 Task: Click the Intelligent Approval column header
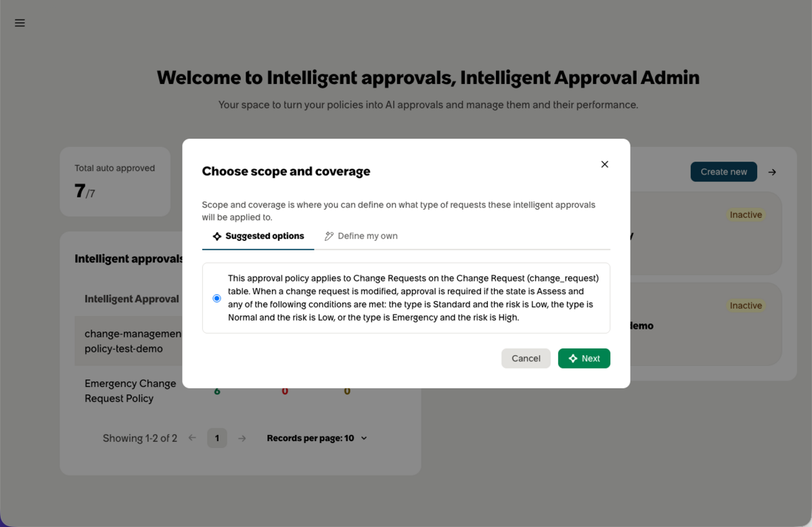132,299
